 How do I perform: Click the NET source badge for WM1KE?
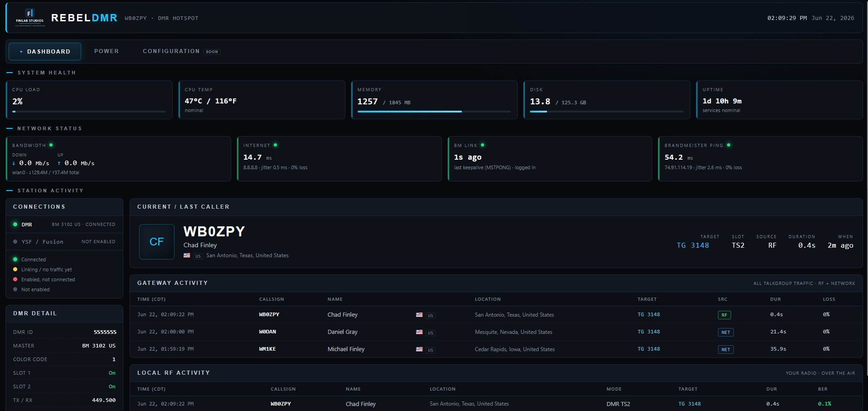[726, 349]
